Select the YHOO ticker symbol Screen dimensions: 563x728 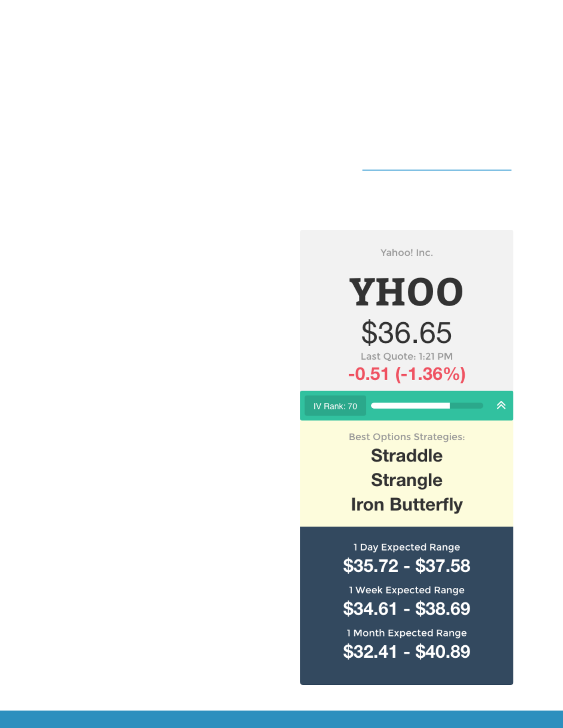[406, 292]
